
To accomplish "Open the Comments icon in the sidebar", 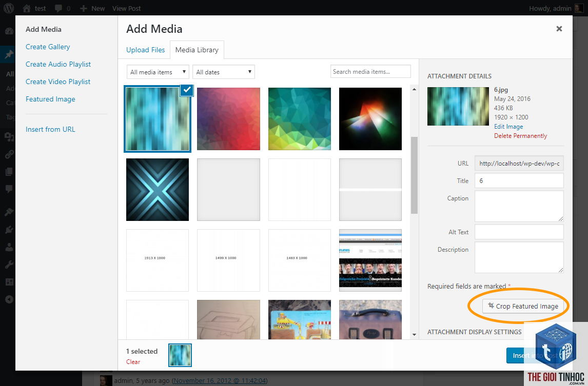I will tap(9, 189).
